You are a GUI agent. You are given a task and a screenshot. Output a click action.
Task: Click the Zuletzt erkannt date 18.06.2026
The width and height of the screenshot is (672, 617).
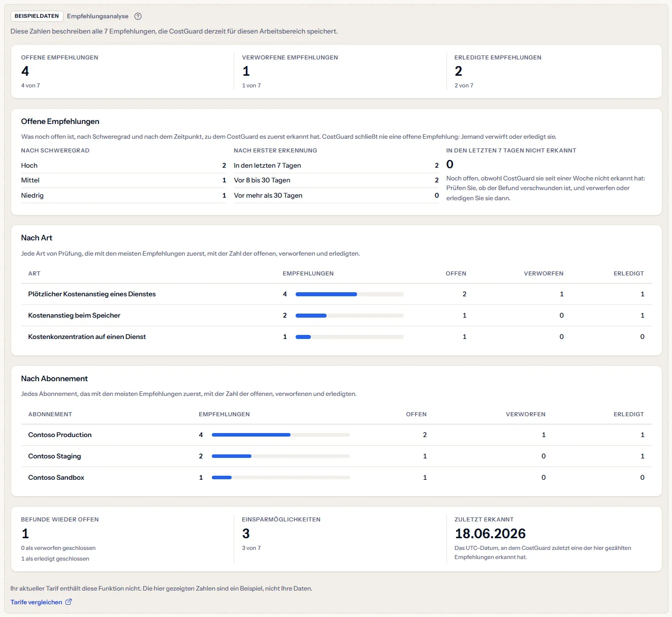coord(490,534)
